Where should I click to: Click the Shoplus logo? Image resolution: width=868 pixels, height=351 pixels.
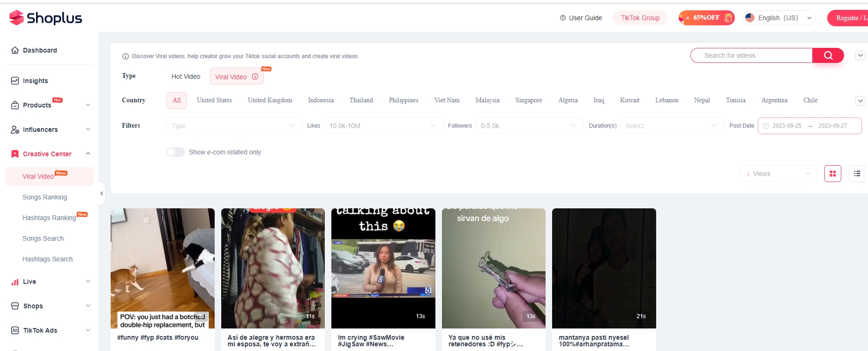click(x=45, y=18)
